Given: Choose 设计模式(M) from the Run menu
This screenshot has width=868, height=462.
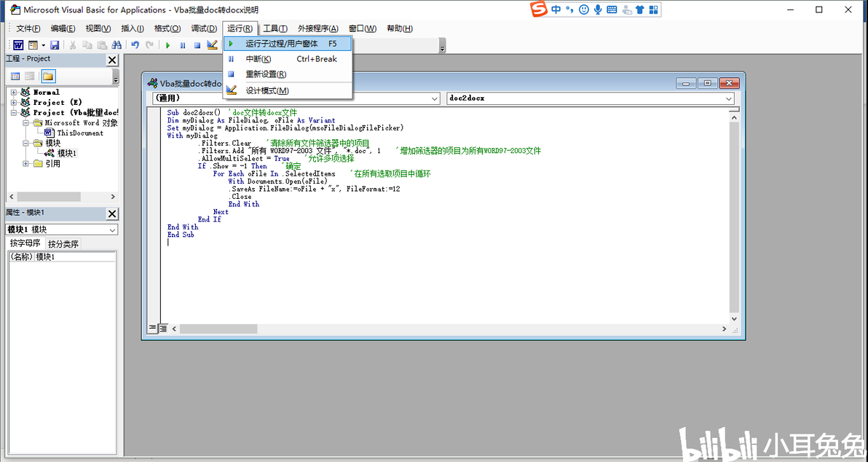Looking at the screenshot, I should 288,91.
